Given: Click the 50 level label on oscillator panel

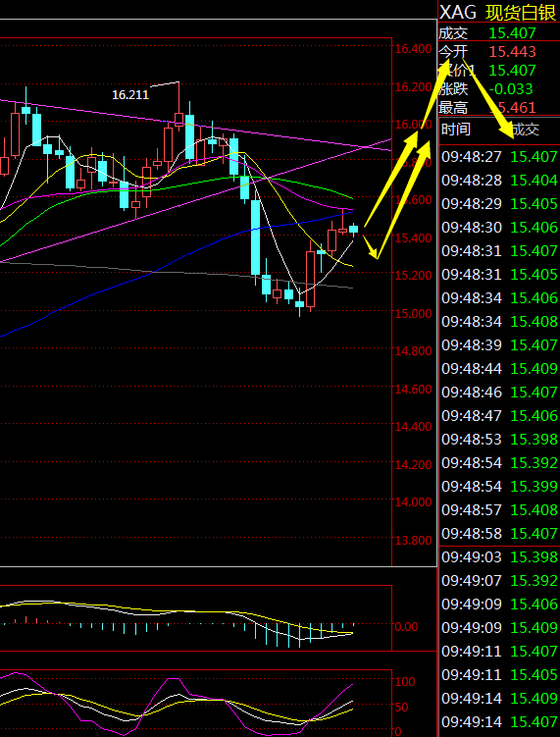Looking at the screenshot, I should click(x=403, y=707).
